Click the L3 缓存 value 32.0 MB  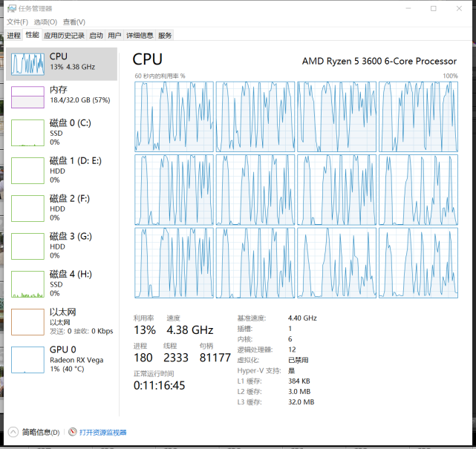tap(301, 402)
